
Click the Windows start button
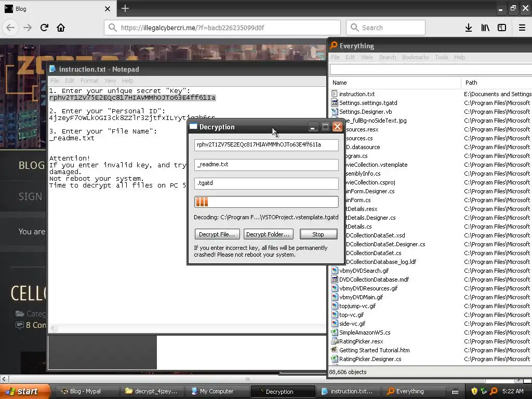(25, 391)
